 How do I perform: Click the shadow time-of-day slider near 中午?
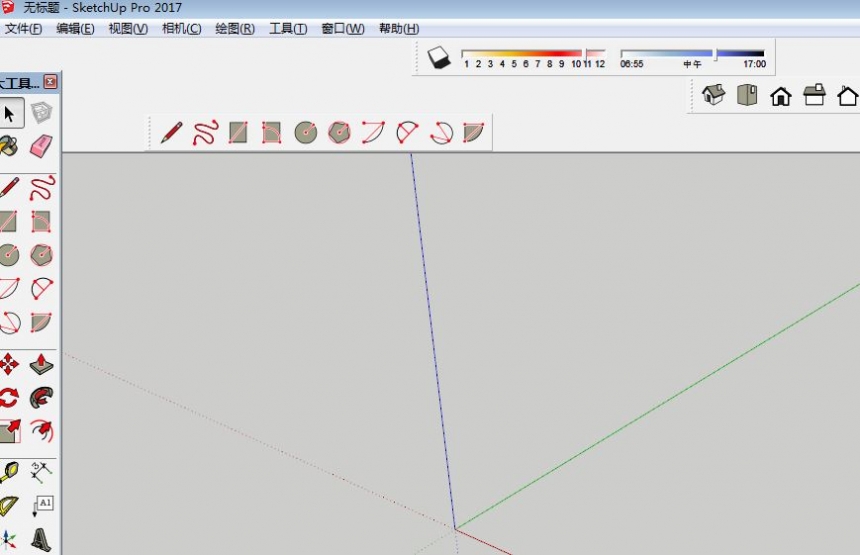click(x=692, y=54)
